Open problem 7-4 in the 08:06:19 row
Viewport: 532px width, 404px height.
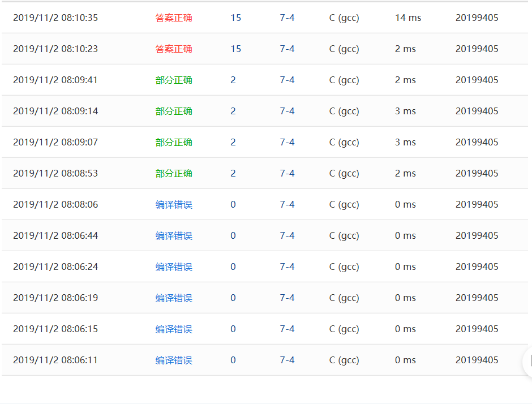pos(287,298)
